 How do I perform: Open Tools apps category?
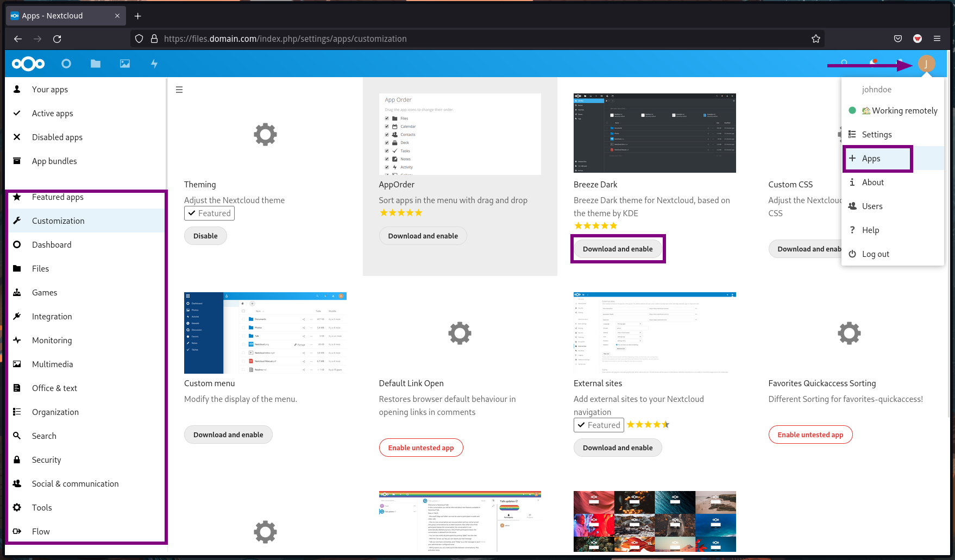point(86,508)
